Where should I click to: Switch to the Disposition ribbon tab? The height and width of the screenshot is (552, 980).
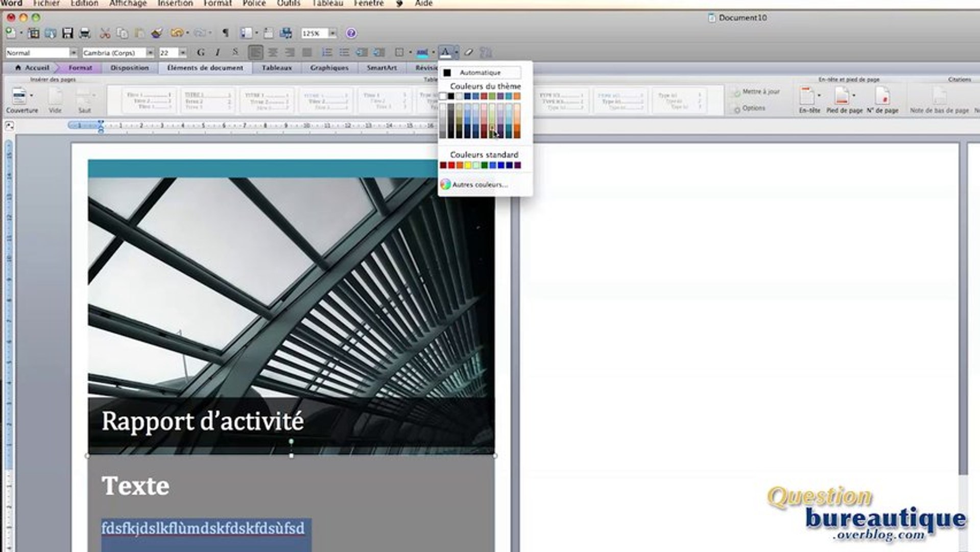point(130,67)
